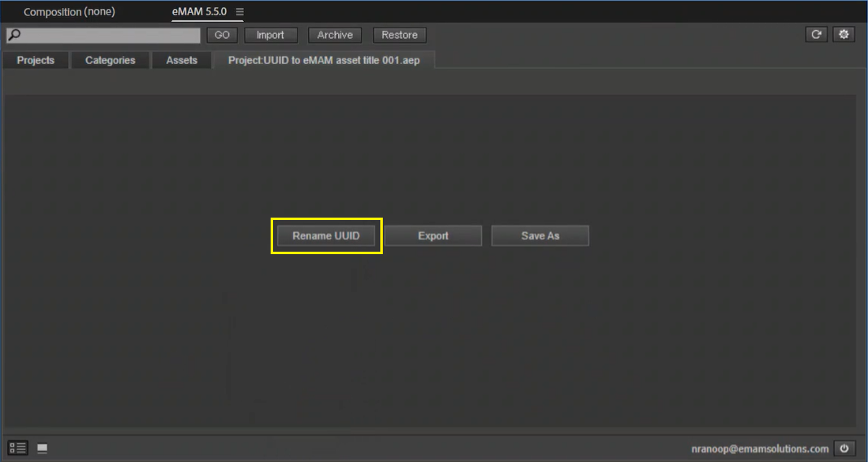Click the refresh icon
868x462 pixels.
click(x=816, y=34)
